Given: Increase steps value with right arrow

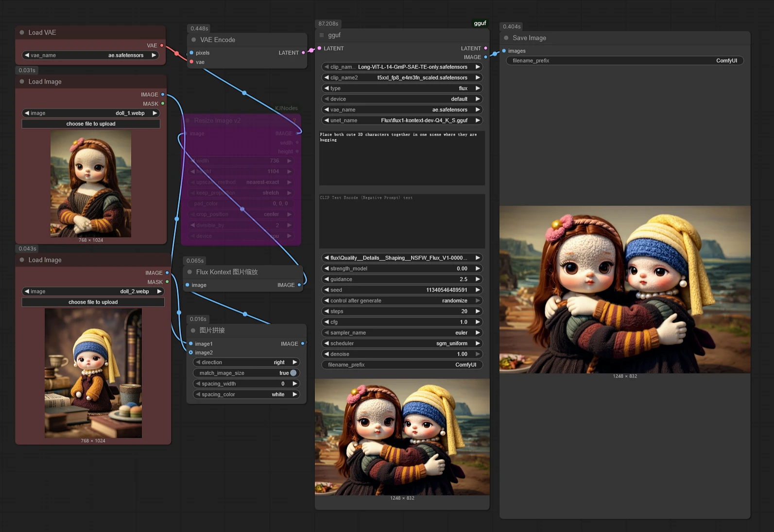Looking at the screenshot, I should pyautogui.click(x=478, y=311).
